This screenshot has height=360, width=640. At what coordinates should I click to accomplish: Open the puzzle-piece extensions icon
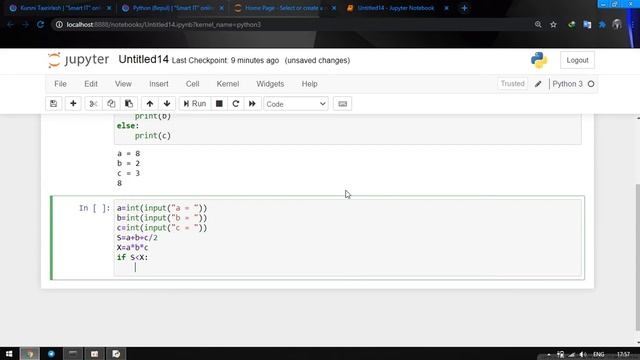(x=602, y=24)
